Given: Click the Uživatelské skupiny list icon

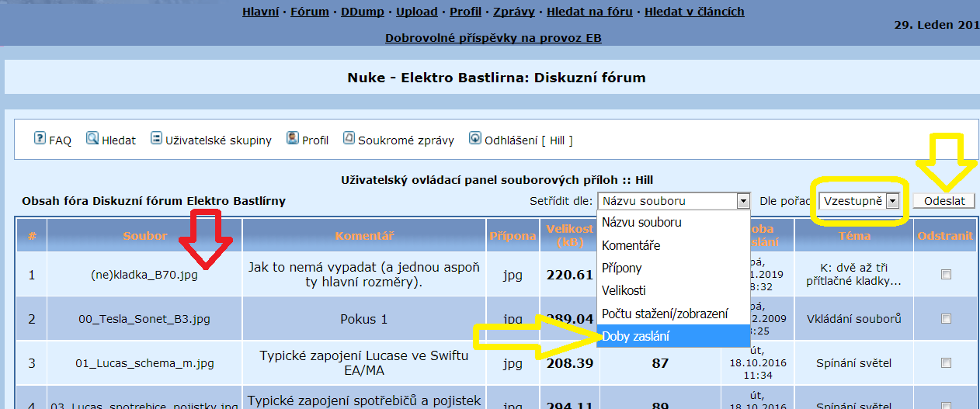Looking at the screenshot, I should coord(156,138).
